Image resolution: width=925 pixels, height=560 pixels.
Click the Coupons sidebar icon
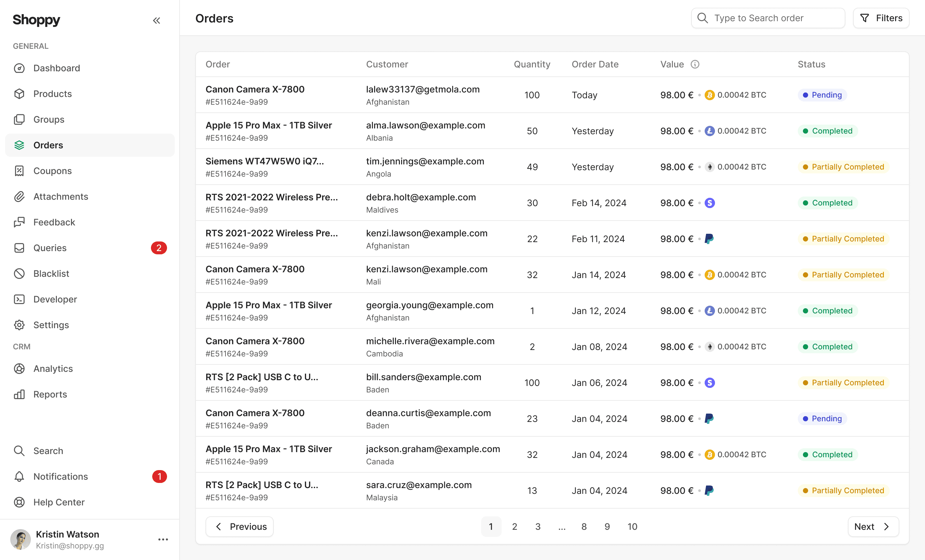pos(19,171)
